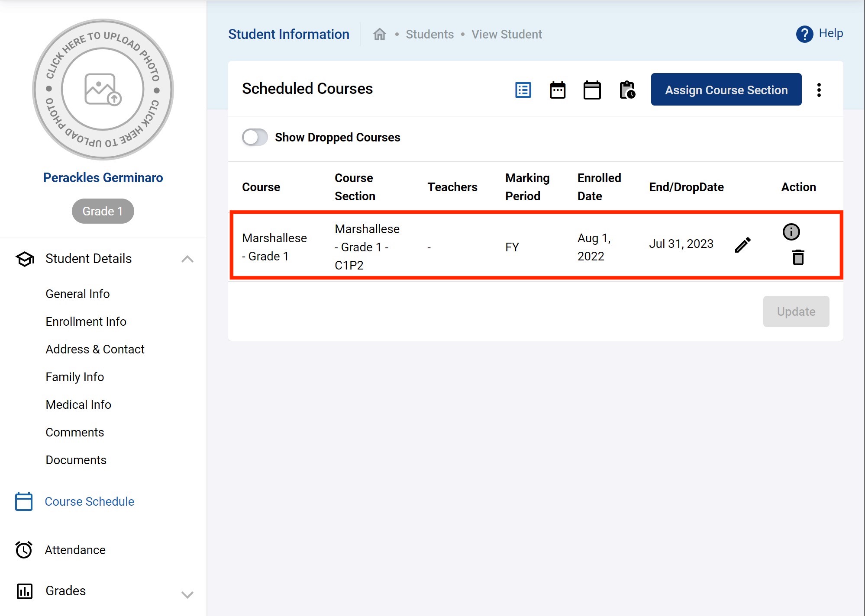Open Attendance from the sidebar
Viewport: 865px width, 616px height.
point(75,550)
